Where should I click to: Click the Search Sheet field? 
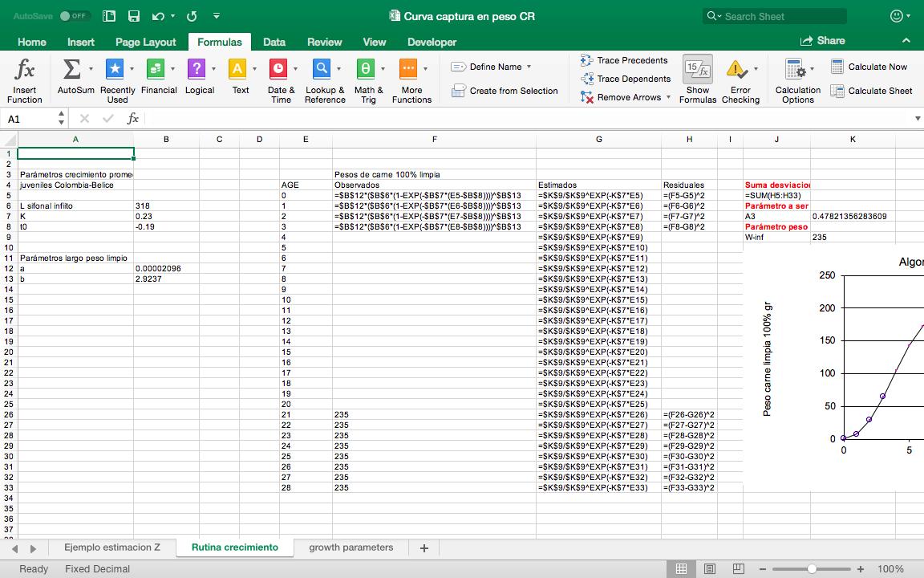coord(775,16)
